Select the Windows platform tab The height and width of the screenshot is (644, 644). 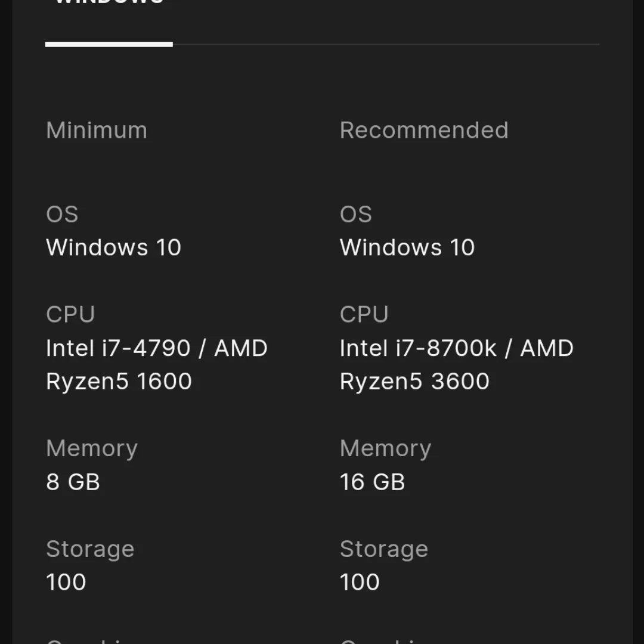pos(109,2)
